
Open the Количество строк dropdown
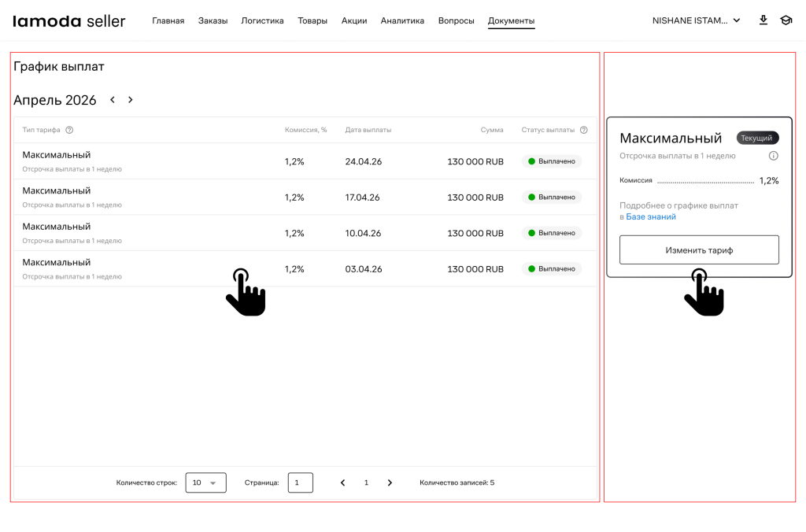[x=205, y=482]
